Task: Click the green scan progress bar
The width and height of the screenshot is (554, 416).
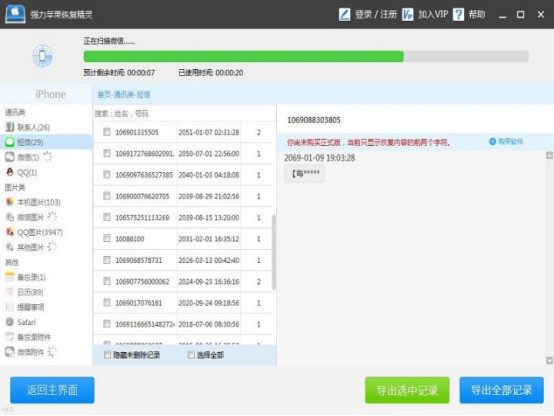Action: coord(243,57)
